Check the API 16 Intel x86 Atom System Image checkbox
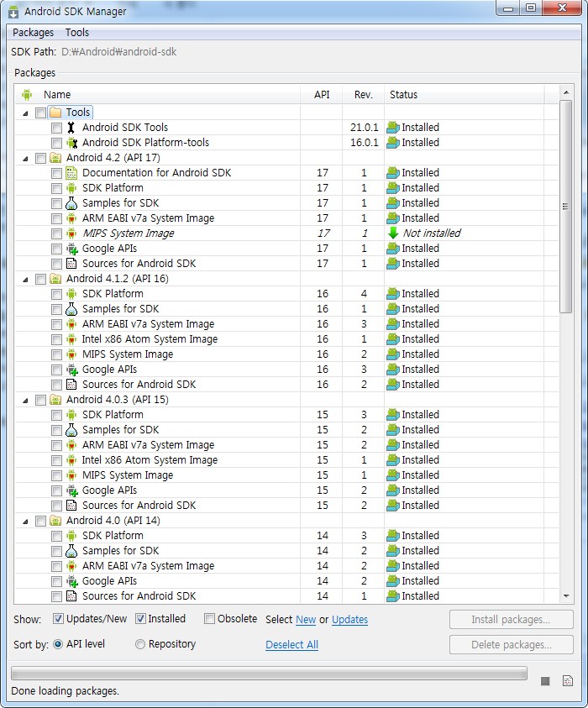Screen dimensions: 588x708 coord(56,339)
